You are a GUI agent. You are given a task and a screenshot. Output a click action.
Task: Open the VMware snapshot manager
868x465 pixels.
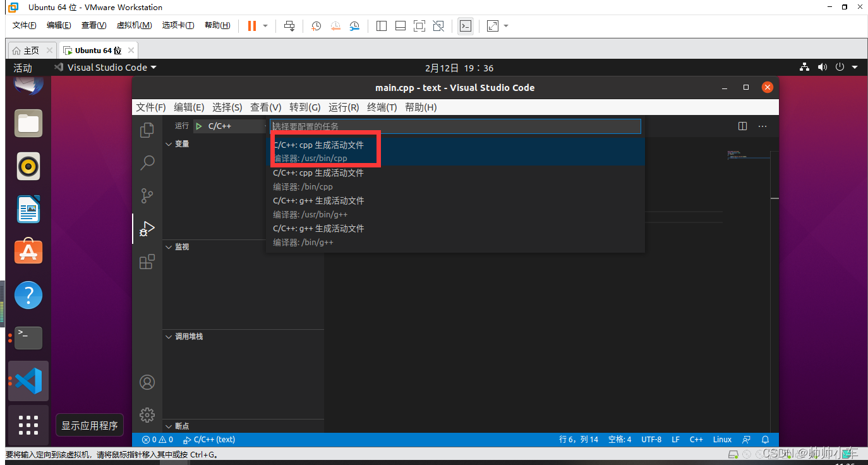pyautogui.click(x=354, y=26)
